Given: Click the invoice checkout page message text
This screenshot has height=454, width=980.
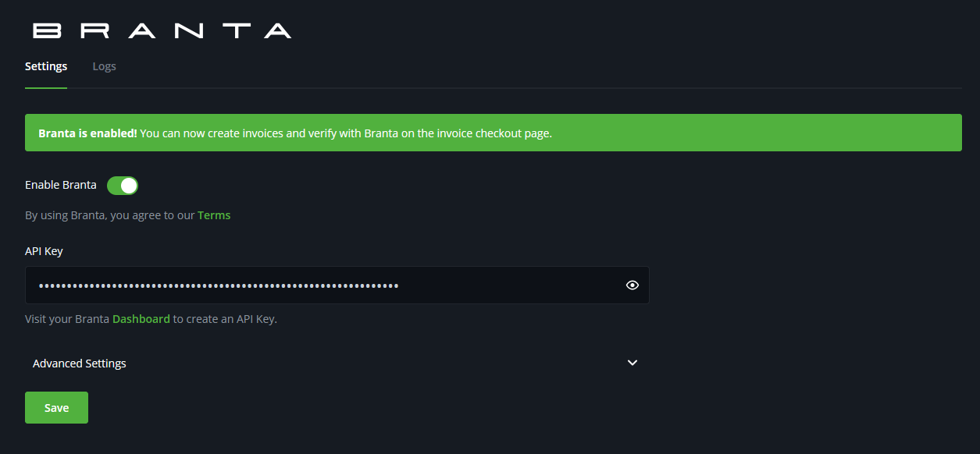Looking at the screenshot, I should pyautogui.click(x=346, y=133).
